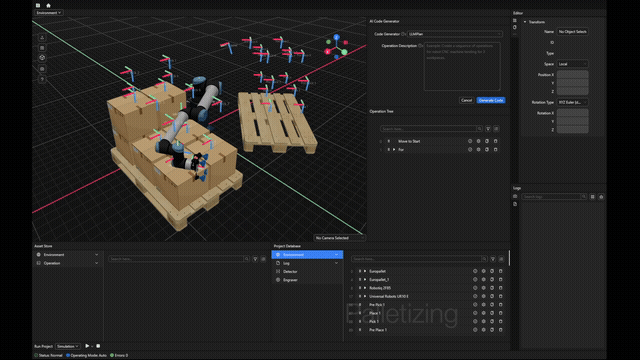The image size is (640, 360).
Task: Delete the Move to Start operation via trash icon
Action: (x=496, y=141)
